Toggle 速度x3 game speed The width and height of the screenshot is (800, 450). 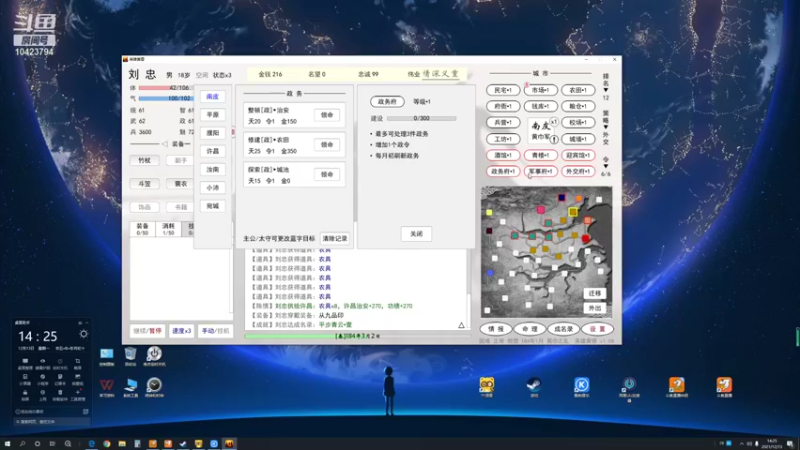pyautogui.click(x=181, y=331)
